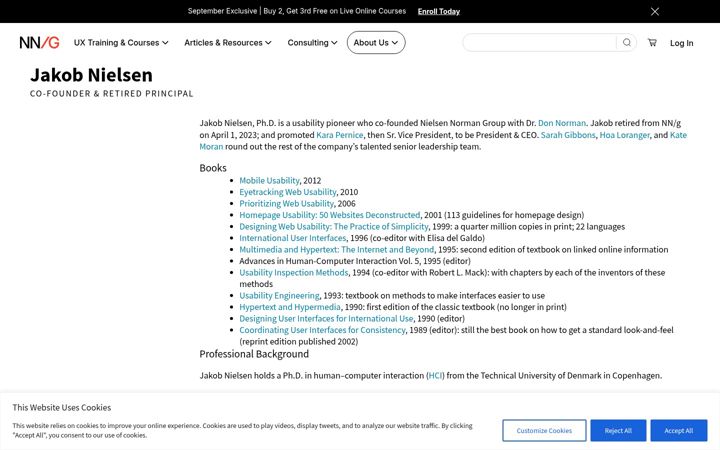Click the Accept All cookies button
The height and width of the screenshot is (450, 720).
[679, 431]
